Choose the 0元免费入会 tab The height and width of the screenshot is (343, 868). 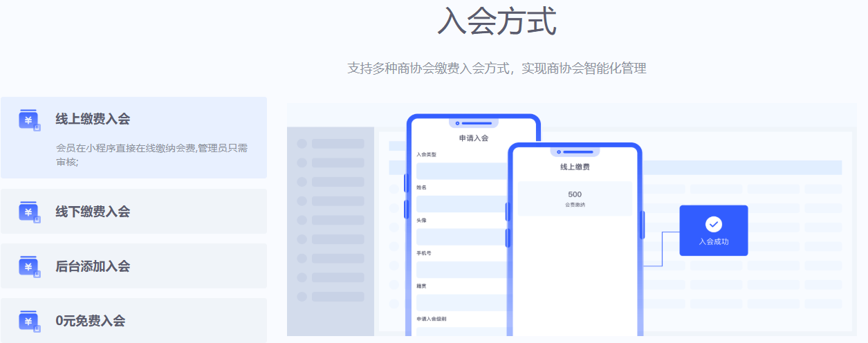(x=90, y=321)
